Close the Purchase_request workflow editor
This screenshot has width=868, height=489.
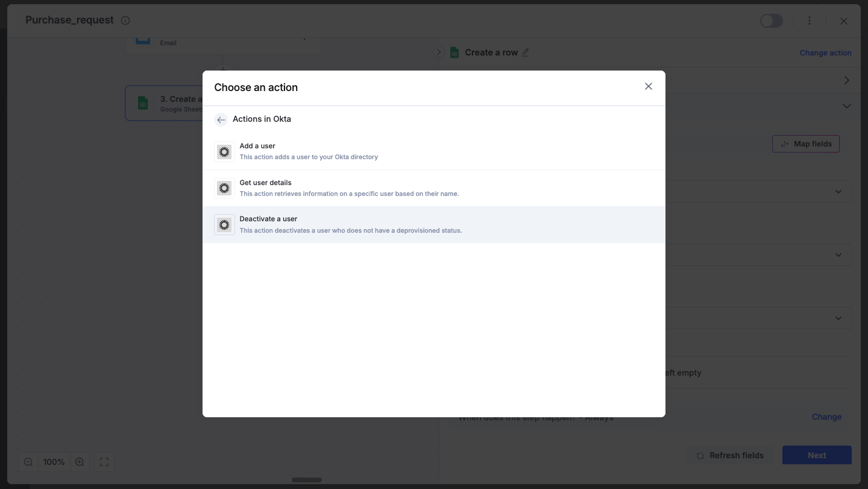(x=844, y=21)
